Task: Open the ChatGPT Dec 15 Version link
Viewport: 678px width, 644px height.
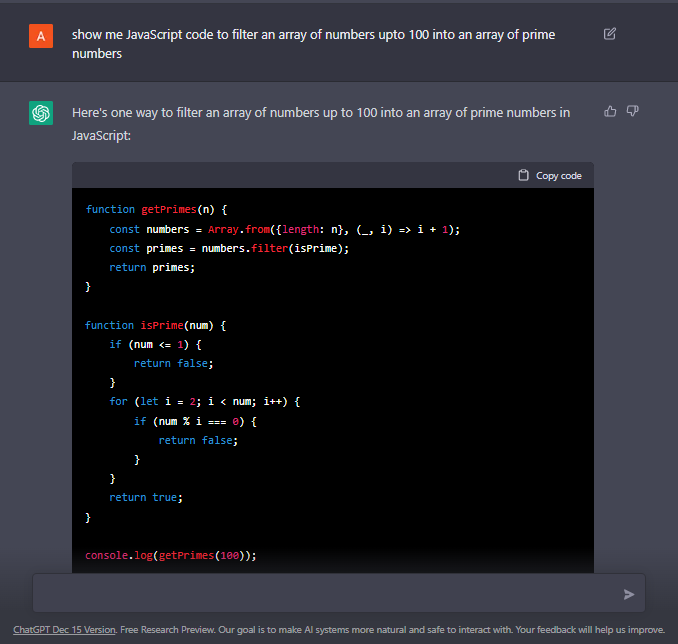Action: 65,630
